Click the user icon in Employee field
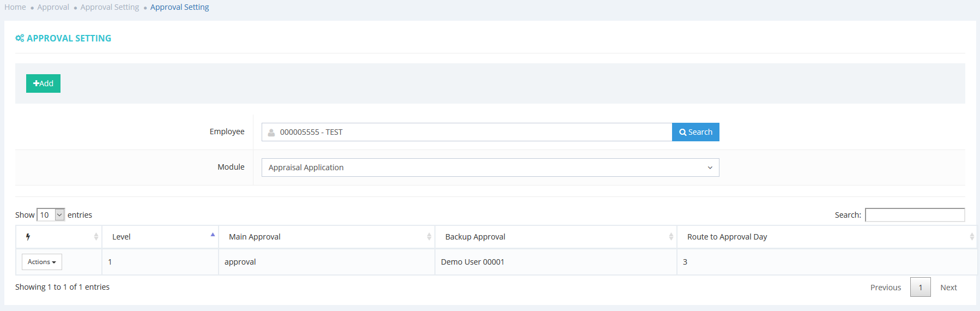 [x=271, y=133]
